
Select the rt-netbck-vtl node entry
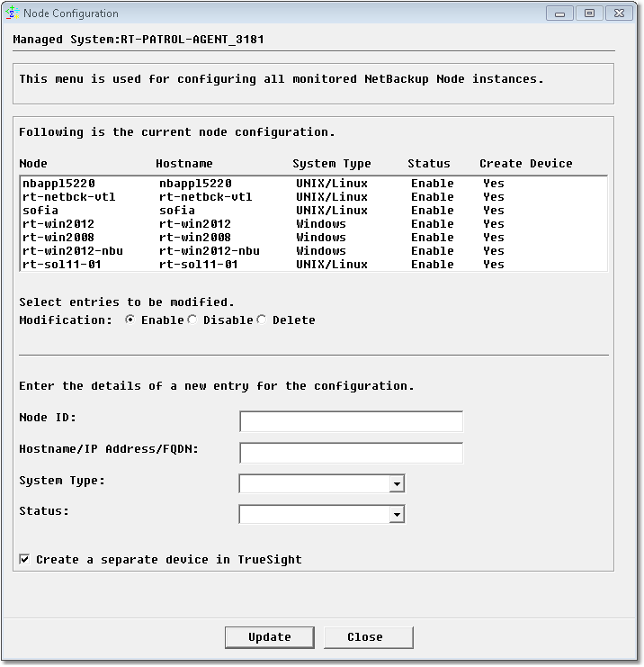click(x=69, y=197)
